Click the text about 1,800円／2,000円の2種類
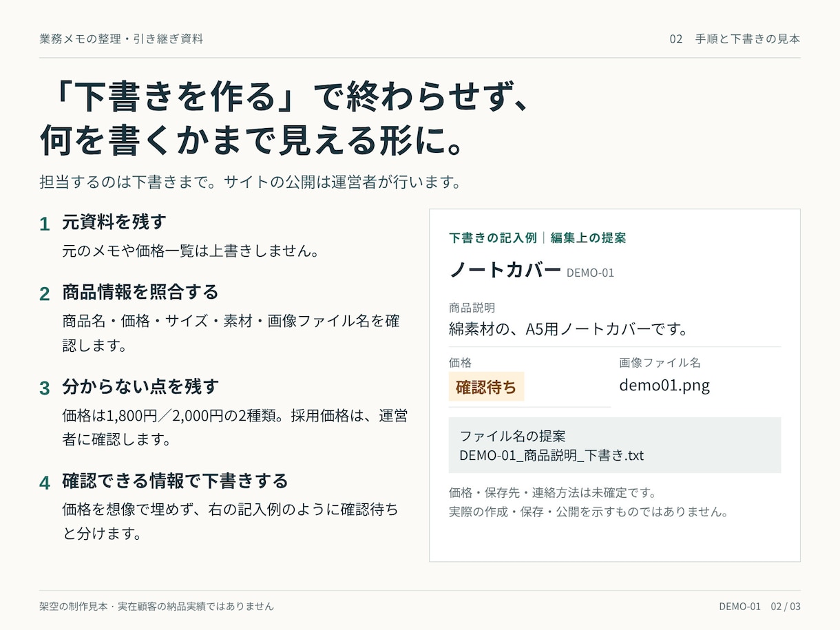840x630 pixels. pos(235,428)
